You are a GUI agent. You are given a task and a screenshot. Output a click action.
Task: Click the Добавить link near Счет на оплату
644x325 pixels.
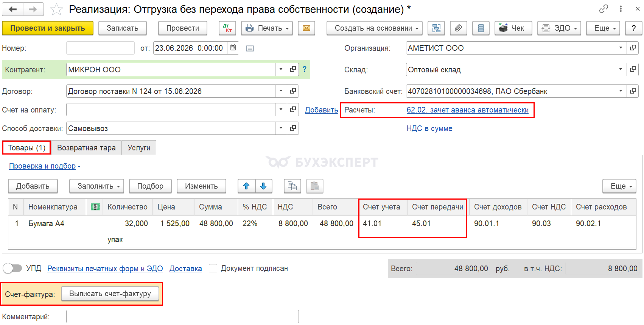click(322, 110)
